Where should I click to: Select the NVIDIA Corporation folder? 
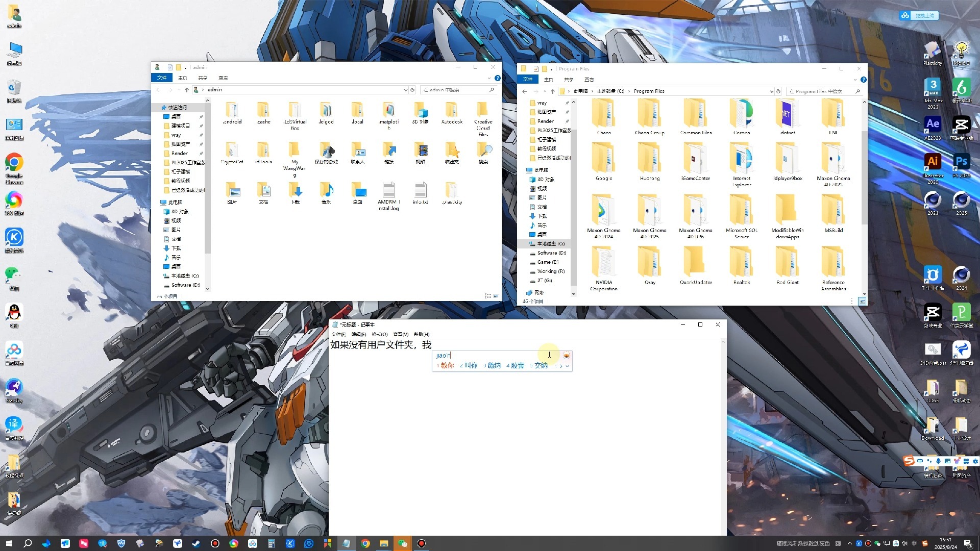(x=604, y=268)
